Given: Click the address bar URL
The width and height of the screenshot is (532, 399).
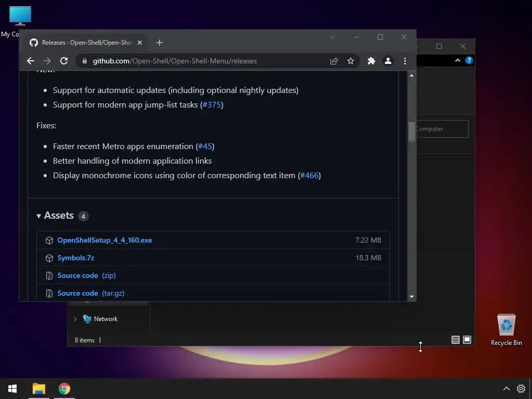Looking at the screenshot, I should pos(175,61).
